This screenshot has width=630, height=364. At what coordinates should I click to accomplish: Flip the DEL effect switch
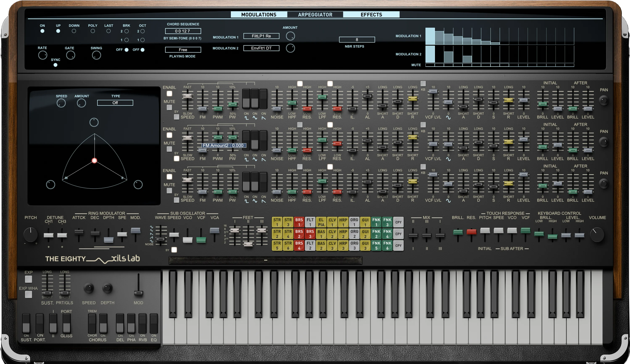[120, 324]
